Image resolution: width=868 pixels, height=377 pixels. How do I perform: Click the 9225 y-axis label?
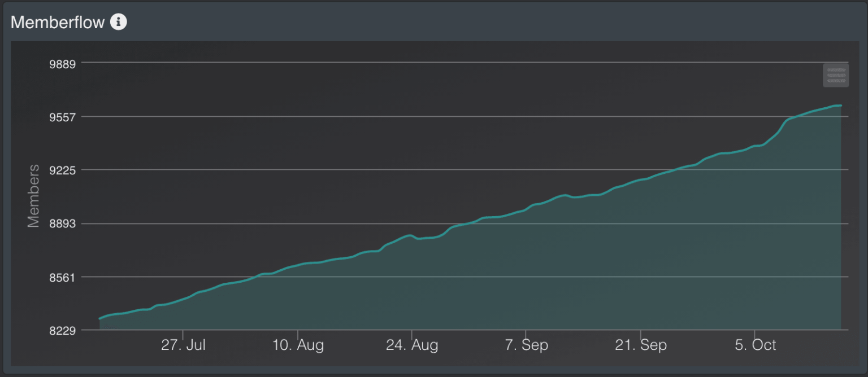(x=63, y=170)
